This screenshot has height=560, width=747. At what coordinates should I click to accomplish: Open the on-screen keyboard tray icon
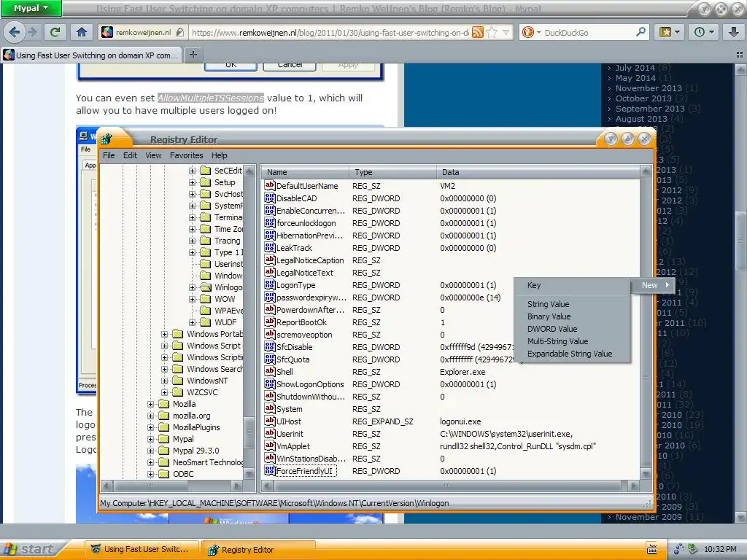[651, 549]
